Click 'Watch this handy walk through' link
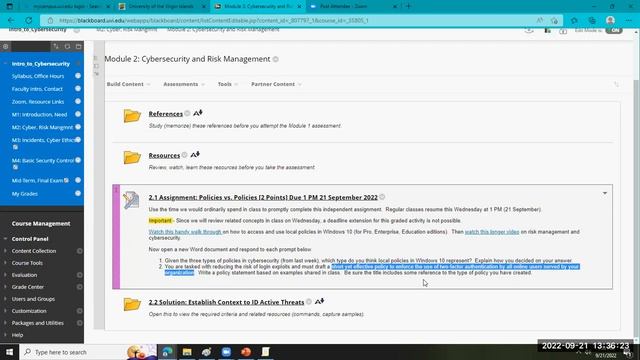Image resolution: width=640 pixels, height=360 pixels. [x=185, y=232]
